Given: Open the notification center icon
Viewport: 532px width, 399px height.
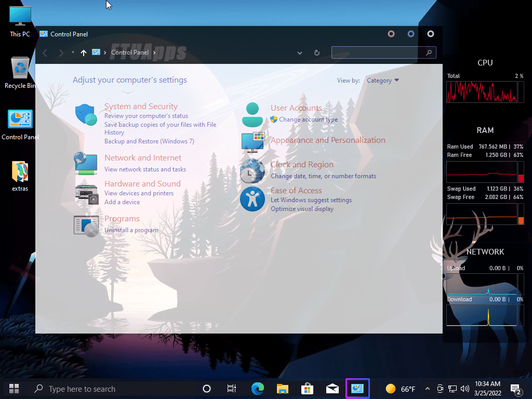Looking at the screenshot, I should 516,389.
